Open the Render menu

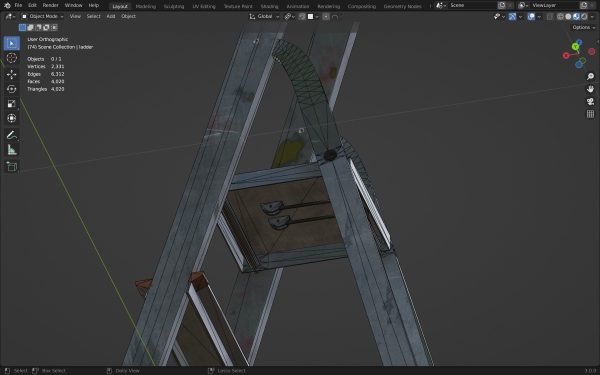(51, 5)
